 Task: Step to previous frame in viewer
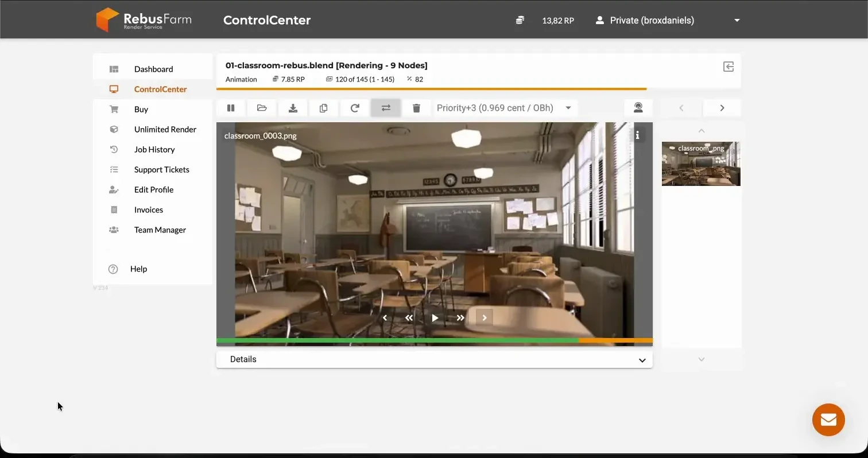click(385, 318)
